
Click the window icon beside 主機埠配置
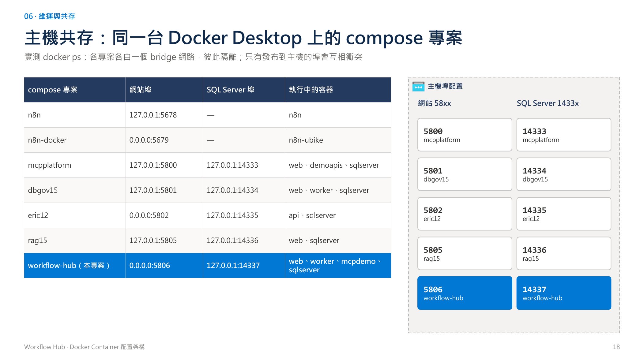point(418,86)
